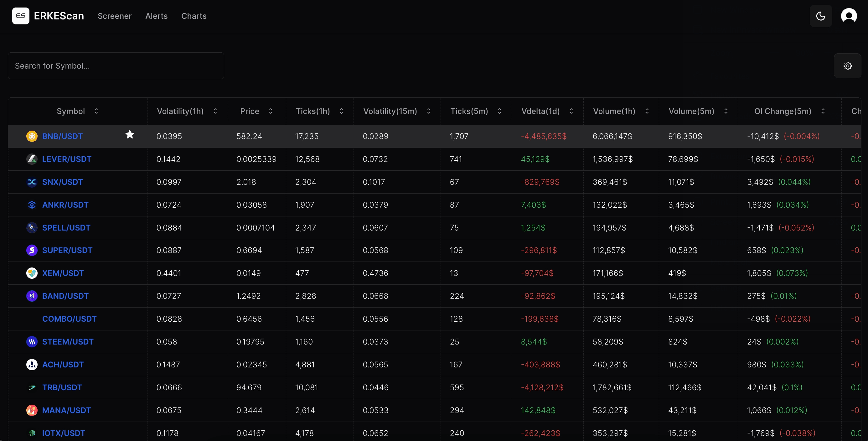Click the STEEM coin icon
868x441 pixels.
(32, 342)
